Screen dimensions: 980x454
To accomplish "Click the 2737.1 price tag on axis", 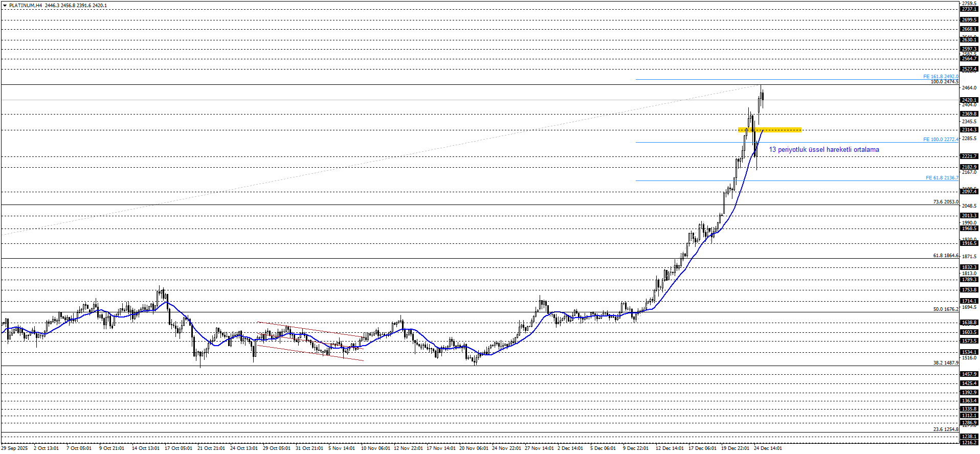I will pos(969,9).
